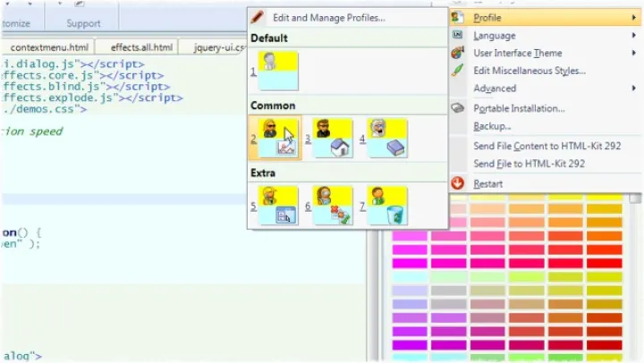Open the Language submenu
644x363 pixels.
click(545, 36)
